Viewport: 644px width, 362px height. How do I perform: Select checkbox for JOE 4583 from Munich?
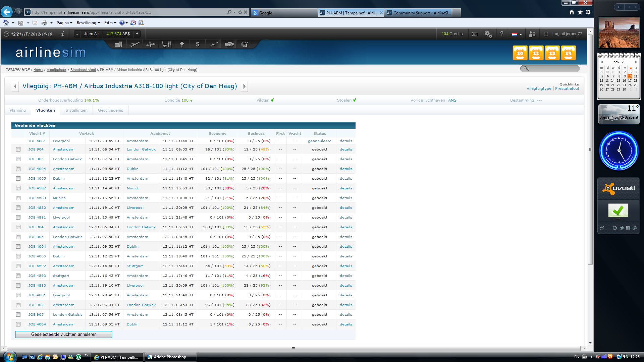click(18, 198)
